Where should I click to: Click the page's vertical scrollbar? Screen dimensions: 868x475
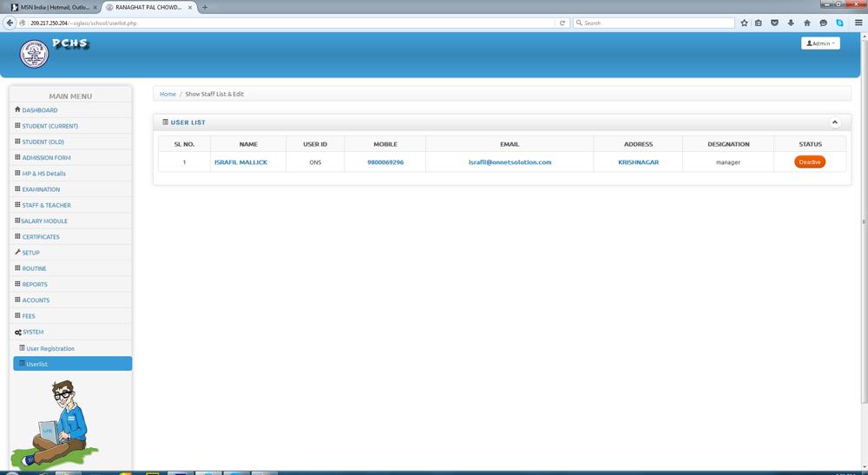[x=865, y=221]
